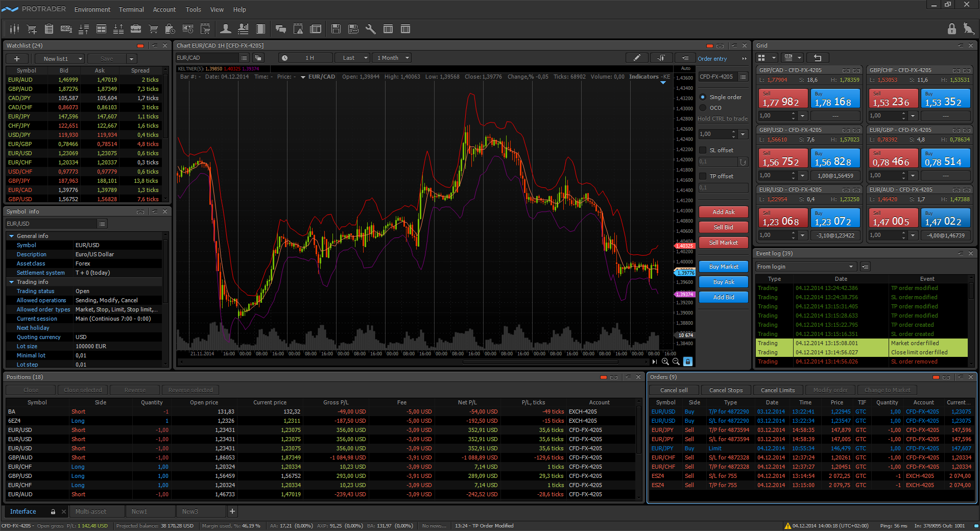Screen dimensions: 980x531
Task: Open the chat messages toolbar icon
Action: tap(280, 29)
